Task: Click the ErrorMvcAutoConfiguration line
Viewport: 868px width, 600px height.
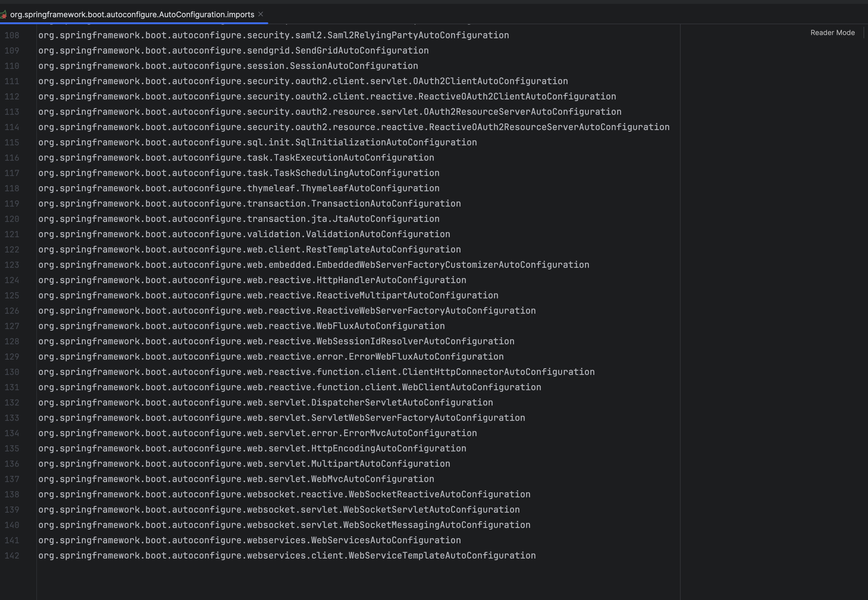Action: (x=257, y=434)
